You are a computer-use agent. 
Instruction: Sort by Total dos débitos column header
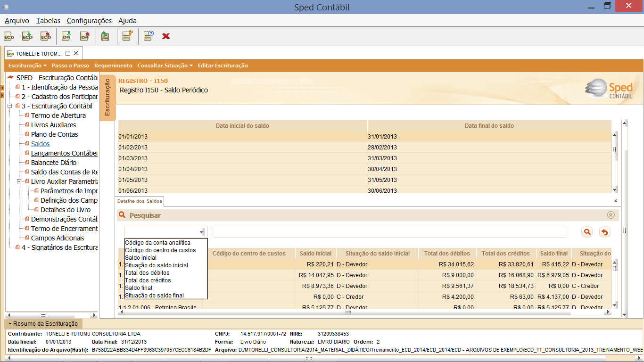point(448,254)
